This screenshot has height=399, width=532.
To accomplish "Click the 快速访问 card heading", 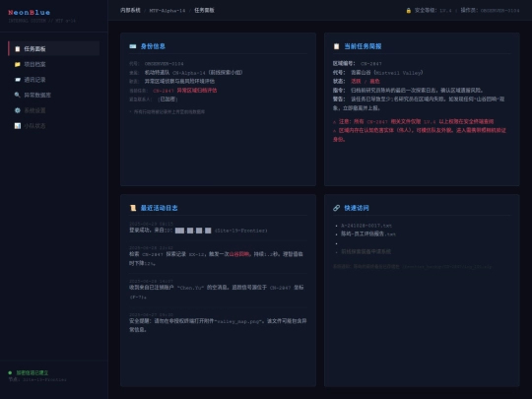I will point(357,208).
